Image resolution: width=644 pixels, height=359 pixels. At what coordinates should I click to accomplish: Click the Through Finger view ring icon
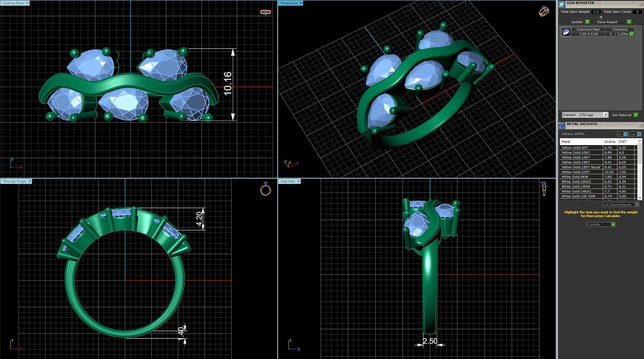(266, 189)
